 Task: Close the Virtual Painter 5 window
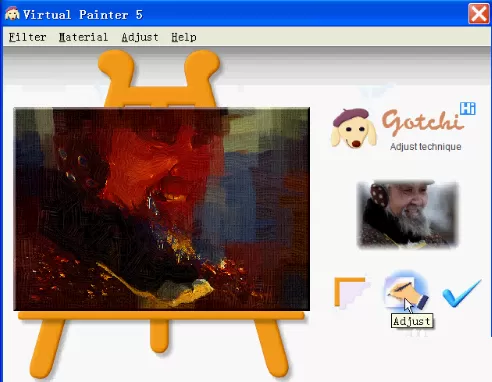pyautogui.click(x=479, y=14)
